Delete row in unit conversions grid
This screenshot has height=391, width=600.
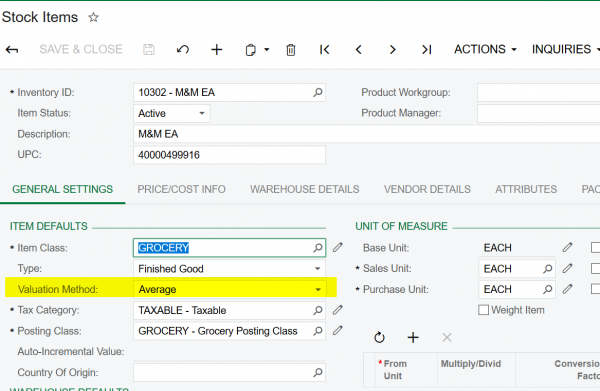pyautogui.click(x=447, y=337)
